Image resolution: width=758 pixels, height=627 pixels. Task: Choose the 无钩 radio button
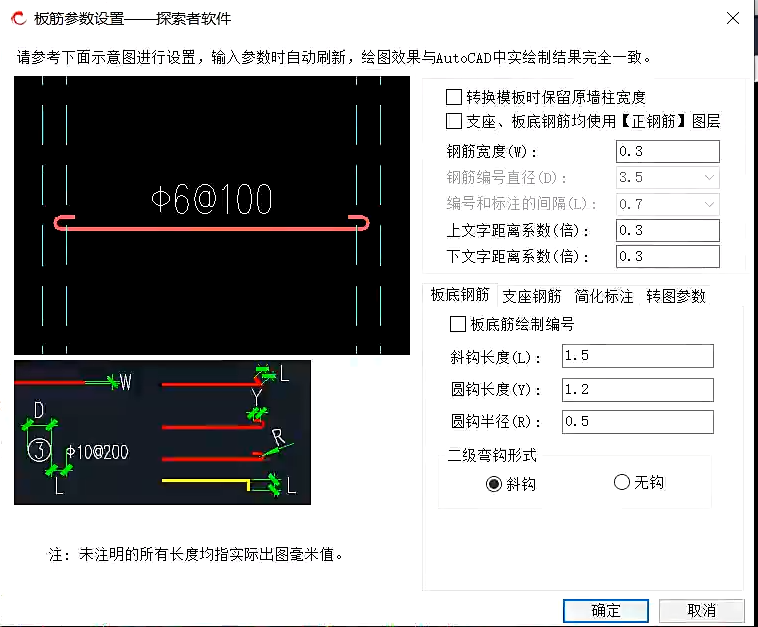point(621,482)
